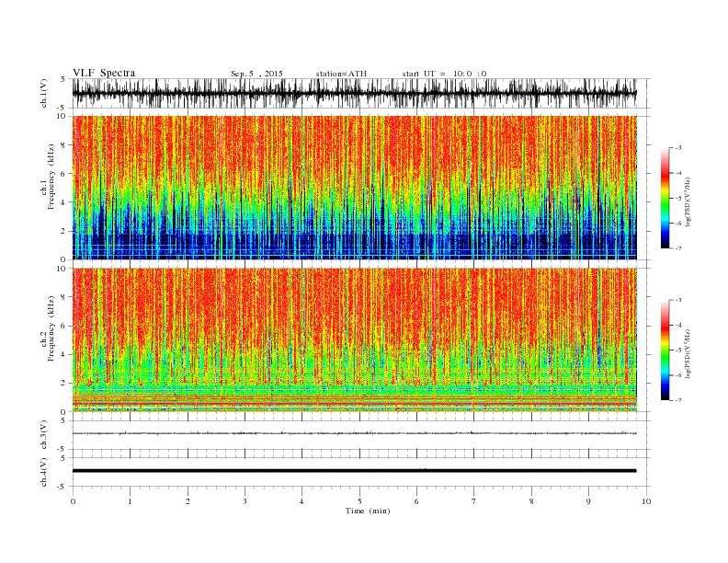
Task: Click the "-7" label on ch.1 colorbar
Action: point(678,248)
